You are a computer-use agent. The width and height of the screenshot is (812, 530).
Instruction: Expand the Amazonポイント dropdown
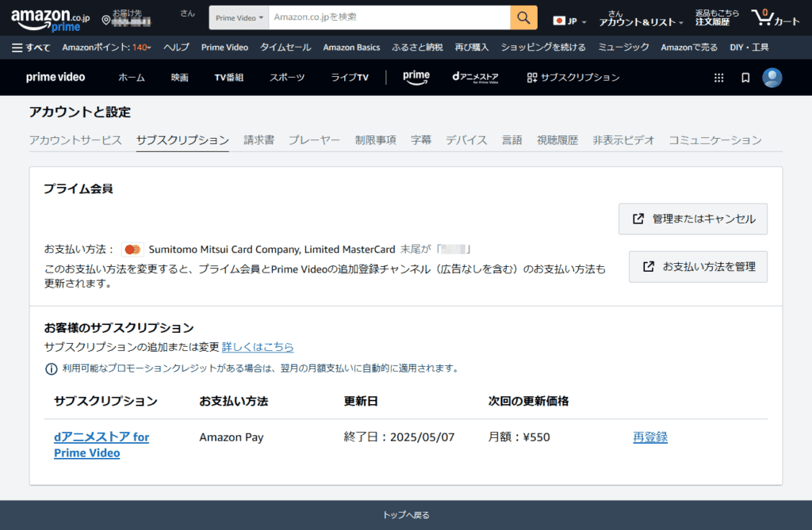(x=106, y=48)
